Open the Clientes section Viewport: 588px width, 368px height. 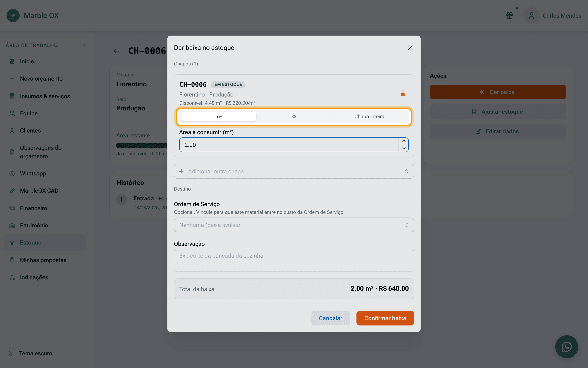[45, 131]
